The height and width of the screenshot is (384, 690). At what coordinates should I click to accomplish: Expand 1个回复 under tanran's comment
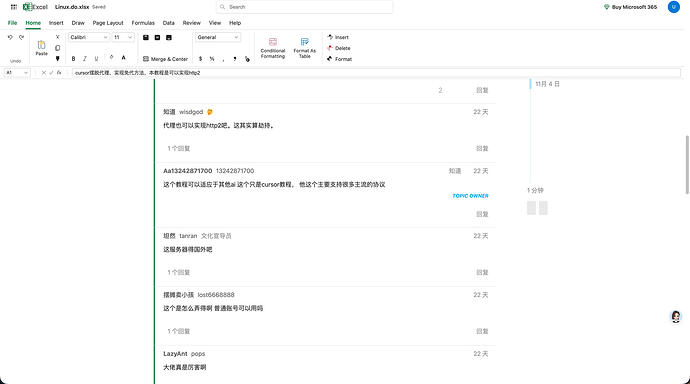[x=178, y=273]
